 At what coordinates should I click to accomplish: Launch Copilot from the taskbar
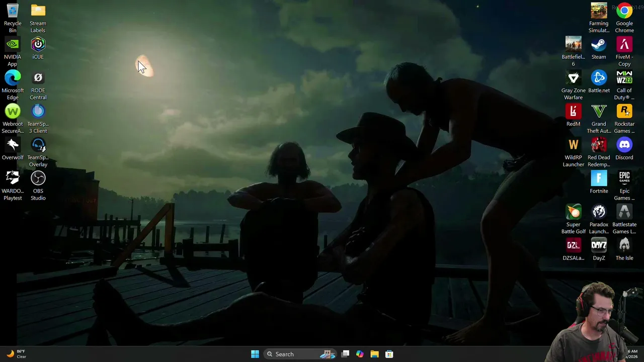tap(360, 354)
